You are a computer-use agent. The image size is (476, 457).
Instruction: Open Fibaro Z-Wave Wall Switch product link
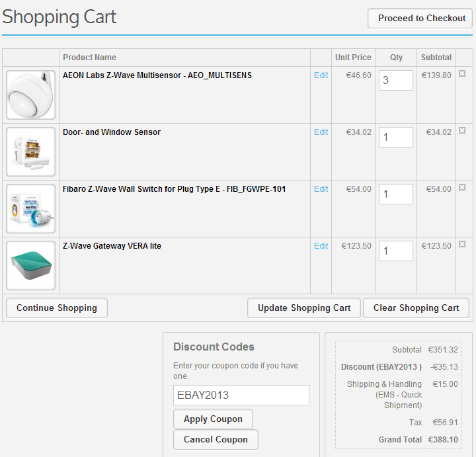[175, 189]
